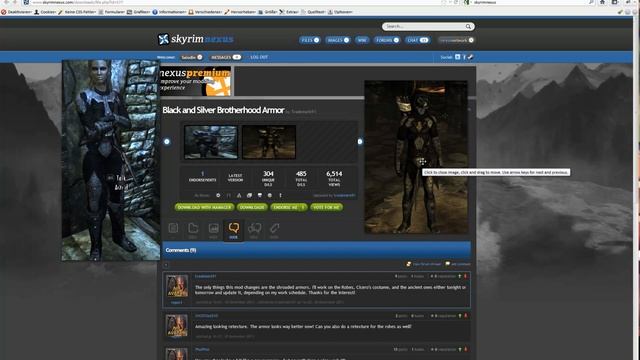Click the printer-like icon in the actions row

[260, 196]
